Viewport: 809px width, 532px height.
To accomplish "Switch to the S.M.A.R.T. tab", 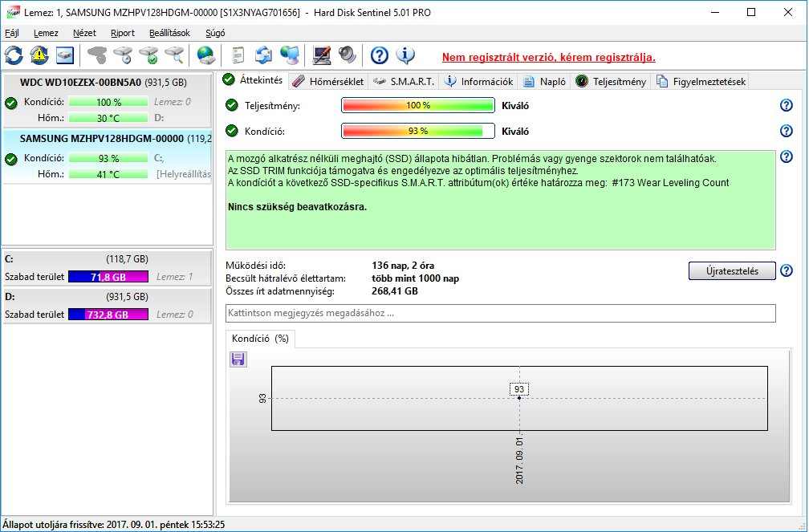I will pyautogui.click(x=404, y=82).
